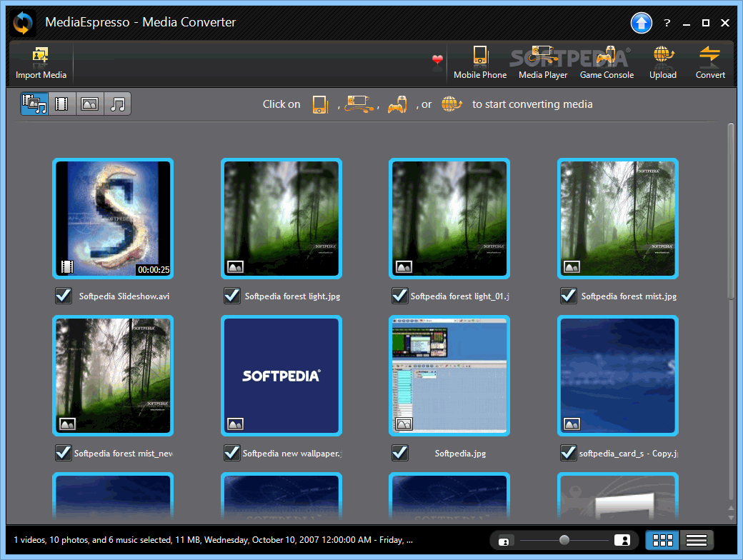Filter library to photos only
Image resolution: width=743 pixels, height=560 pixels.
point(89,104)
